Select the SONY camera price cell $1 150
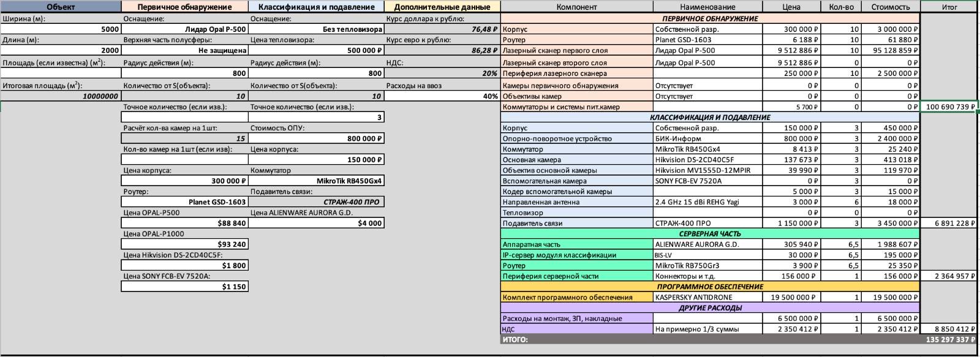 pos(185,287)
